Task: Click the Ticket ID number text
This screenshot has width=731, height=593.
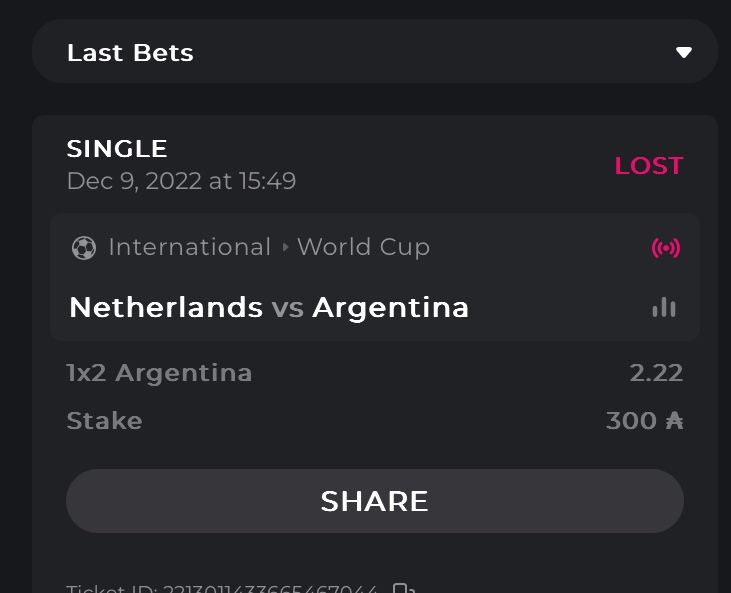Action: click(x=270, y=588)
